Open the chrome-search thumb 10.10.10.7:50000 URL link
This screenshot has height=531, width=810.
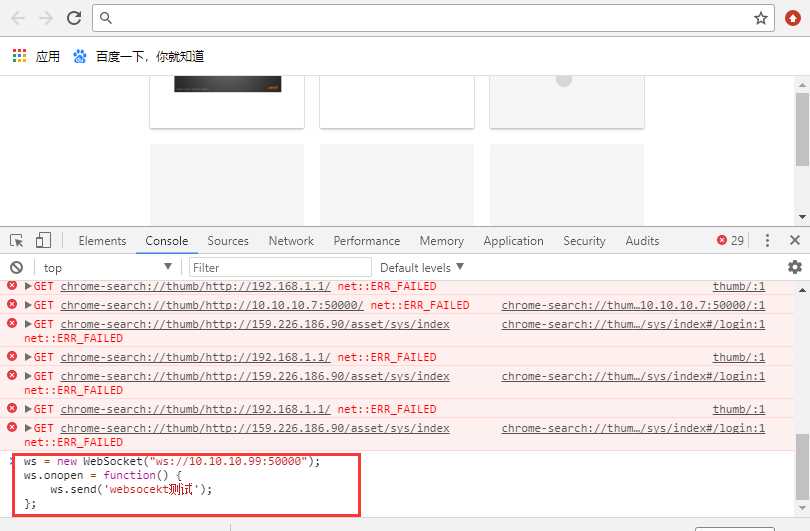212,305
